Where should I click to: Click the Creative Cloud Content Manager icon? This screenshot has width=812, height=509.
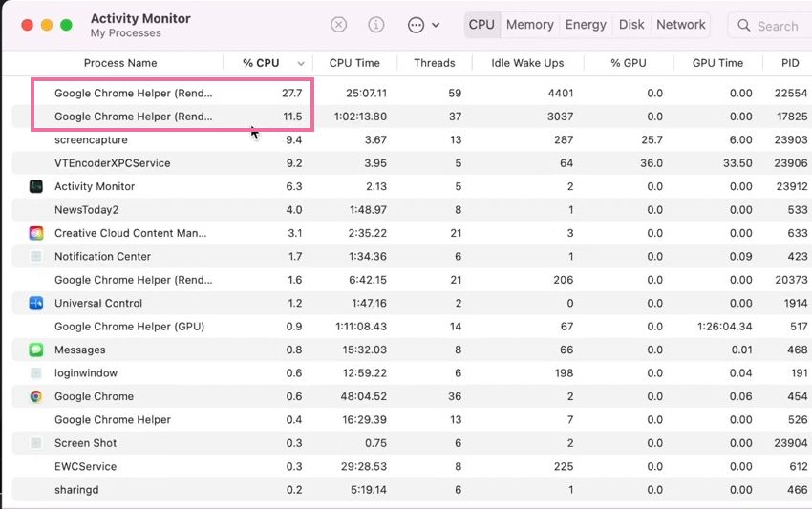coord(35,233)
